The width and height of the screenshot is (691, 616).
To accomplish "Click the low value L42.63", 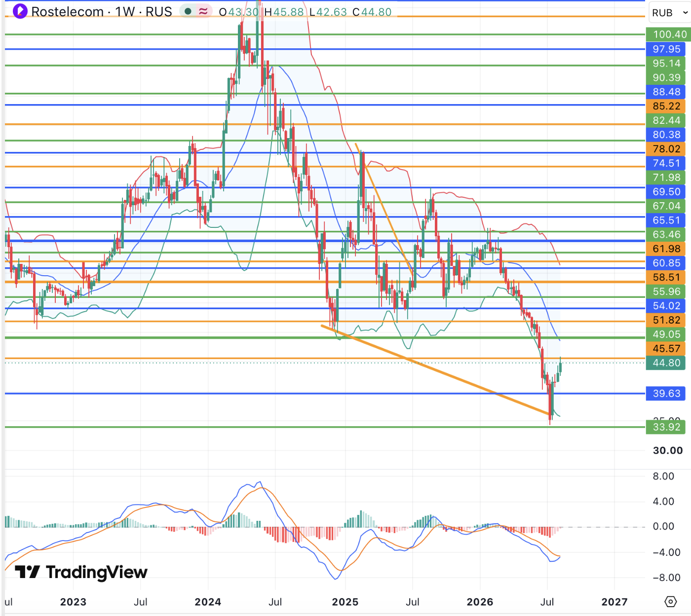I will [328, 12].
